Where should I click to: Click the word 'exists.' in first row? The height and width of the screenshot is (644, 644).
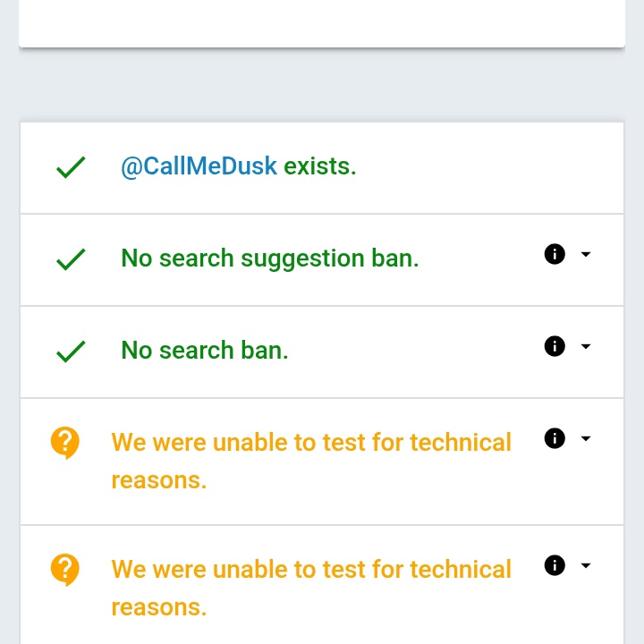point(320,166)
